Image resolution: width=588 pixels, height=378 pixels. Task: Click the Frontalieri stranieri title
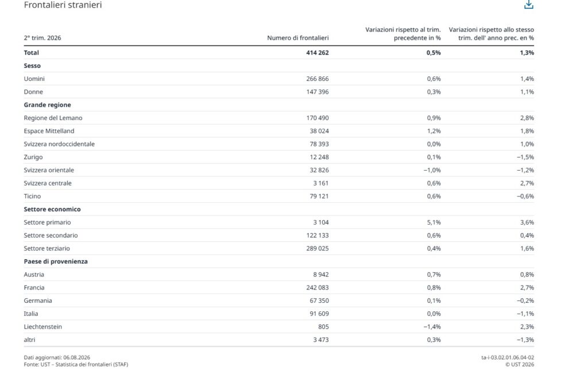click(x=63, y=5)
